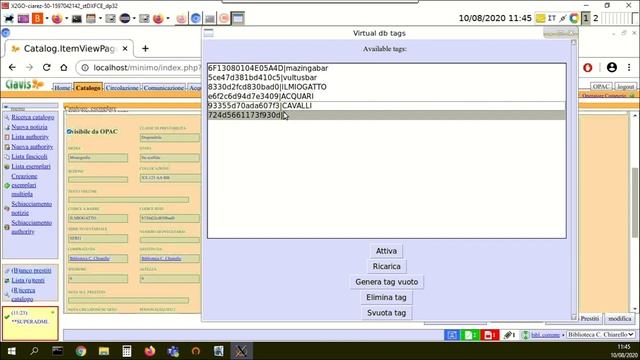Click yellow mail notification icon
Image resolution: width=640 pixels, height=360 pixels.
(x=540, y=18)
